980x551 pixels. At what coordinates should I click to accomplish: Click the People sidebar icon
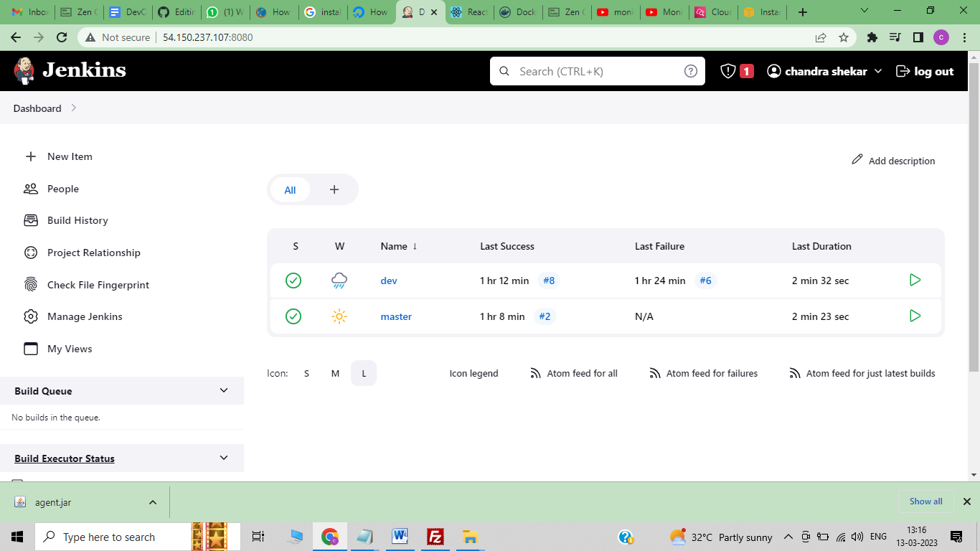click(30, 189)
